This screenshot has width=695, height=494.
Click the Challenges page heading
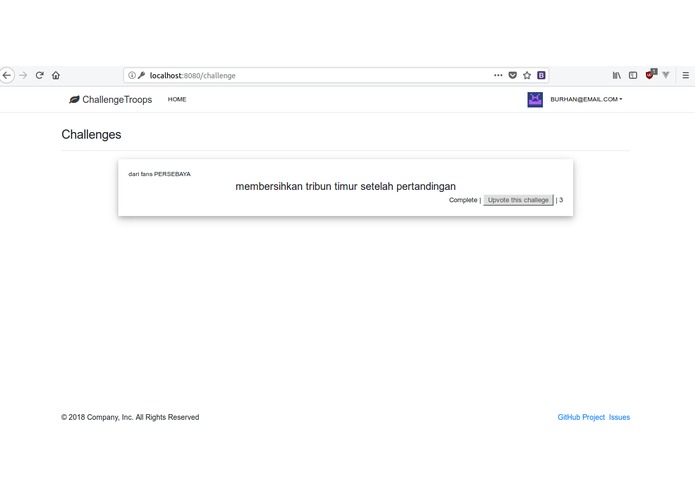pos(91,135)
